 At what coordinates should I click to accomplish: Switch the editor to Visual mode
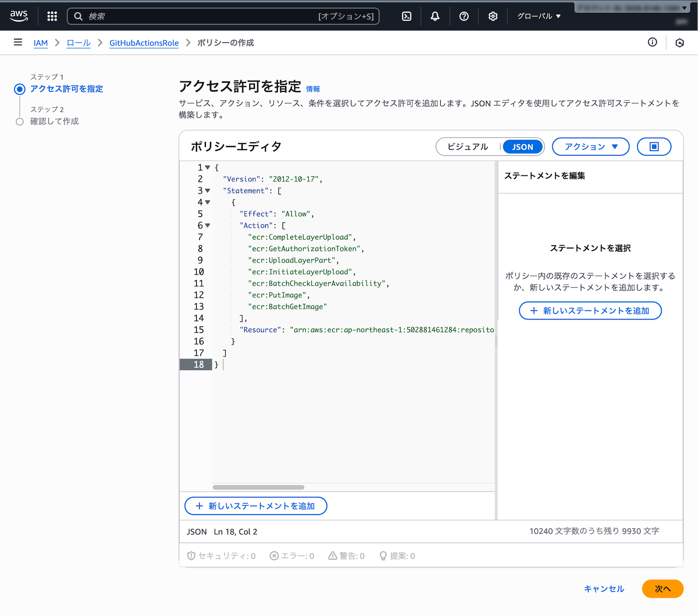point(468,147)
